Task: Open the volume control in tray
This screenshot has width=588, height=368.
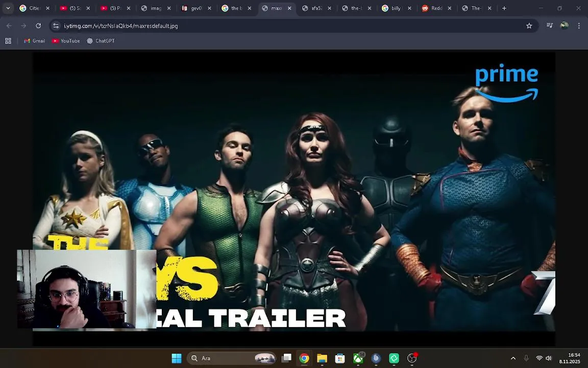Action: click(x=549, y=358)
